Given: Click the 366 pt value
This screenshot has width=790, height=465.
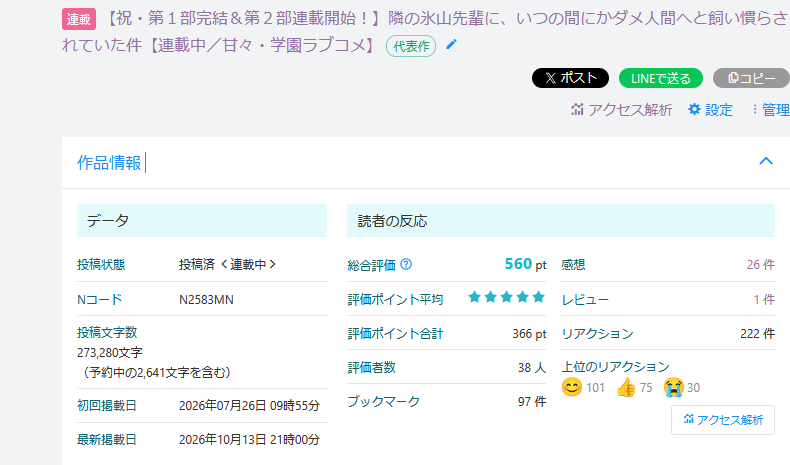Looking at the screenshot, I should [x=529, y=334].
